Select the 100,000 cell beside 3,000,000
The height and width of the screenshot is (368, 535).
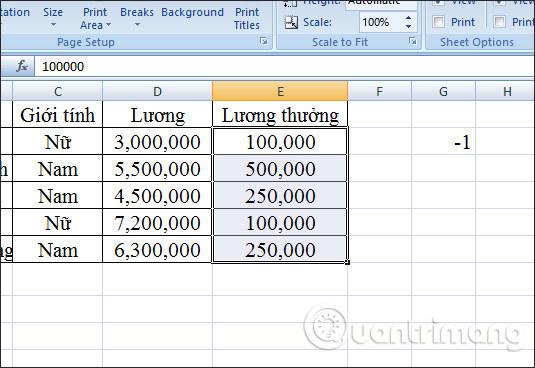coord(280,142)
